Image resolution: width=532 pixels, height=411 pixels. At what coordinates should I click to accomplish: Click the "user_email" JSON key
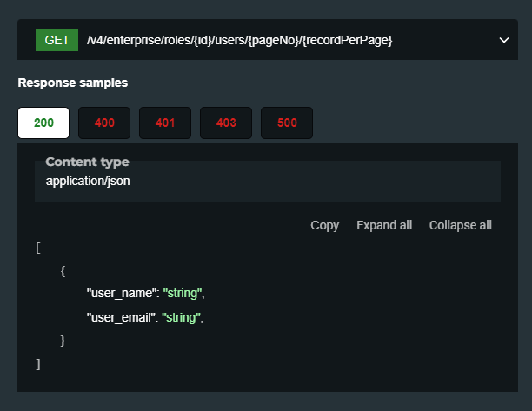pos(121,317)
